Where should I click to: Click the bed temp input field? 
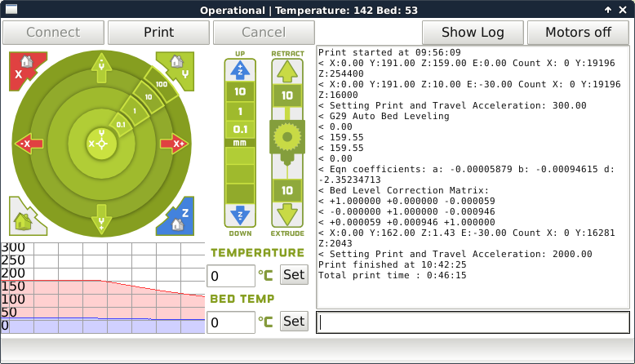pyautogui.click(x=231, y=322)
